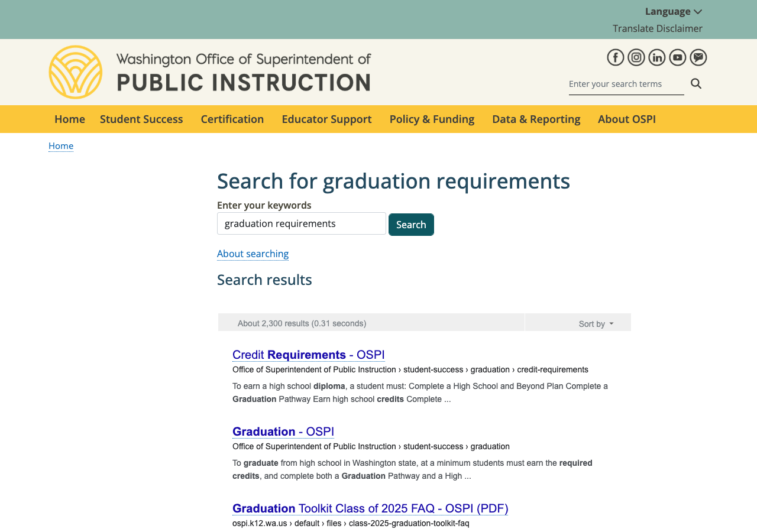Click the email newsletter envelope icon

click(x=698, y=57)
